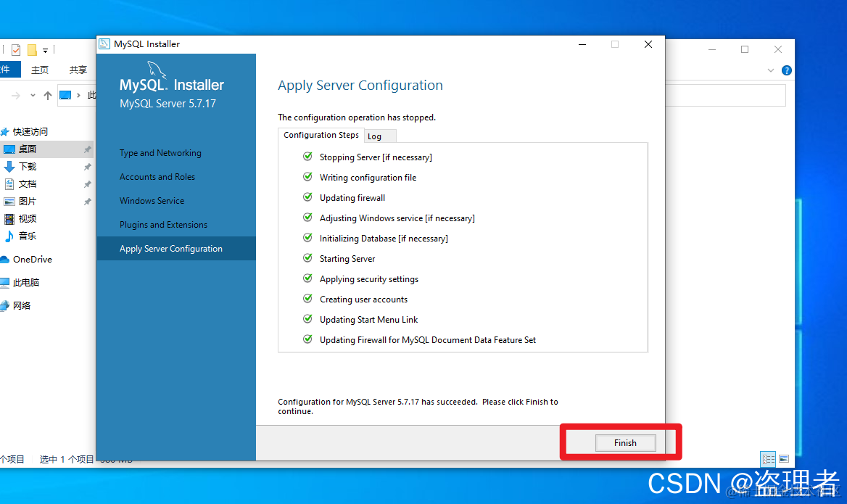This screenshot has height=504, width=847.
Task: Select Apply Server Configuration sidebar step
Action: click(x=176, y=249)
